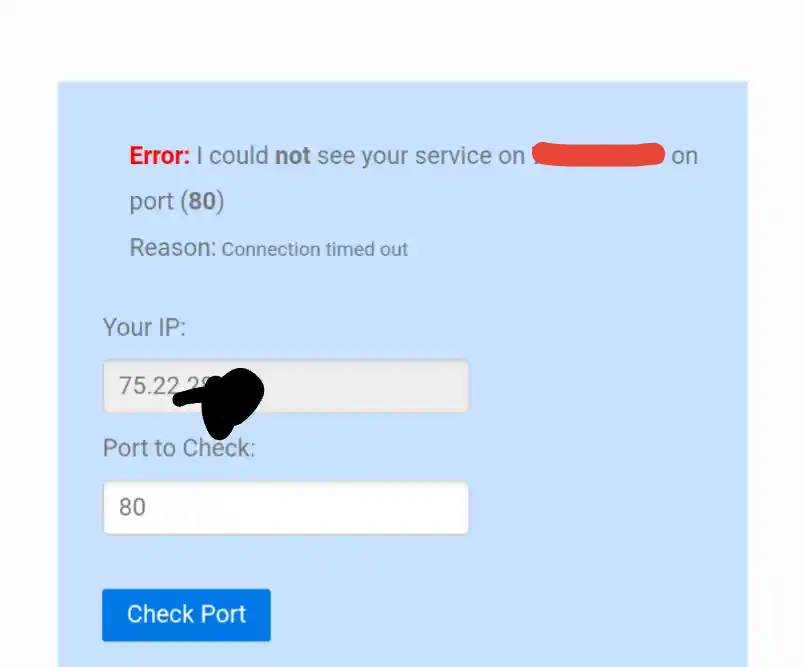The image size is (805, 667).
Task: Select the Connection timed out message
Action: 315,249
